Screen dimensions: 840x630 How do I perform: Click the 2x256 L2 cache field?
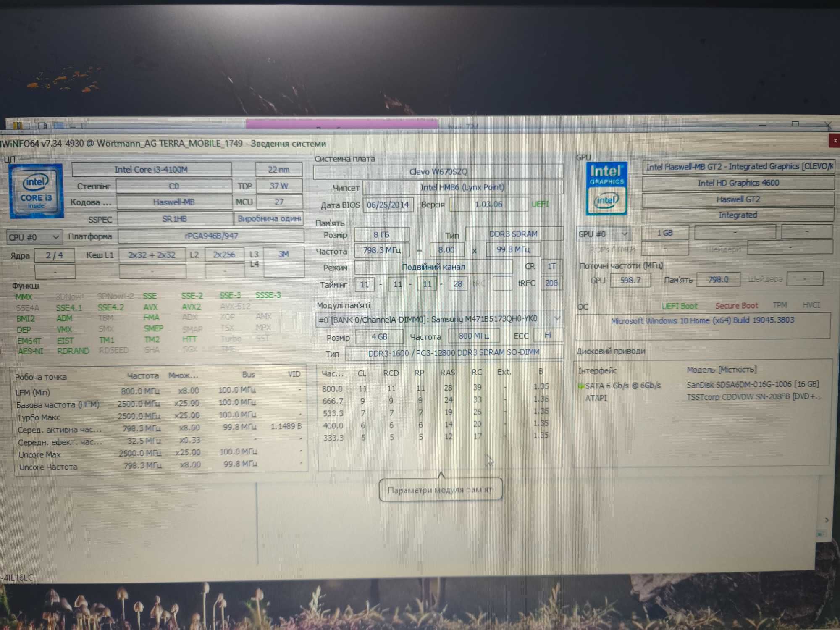tap(224, 255)
